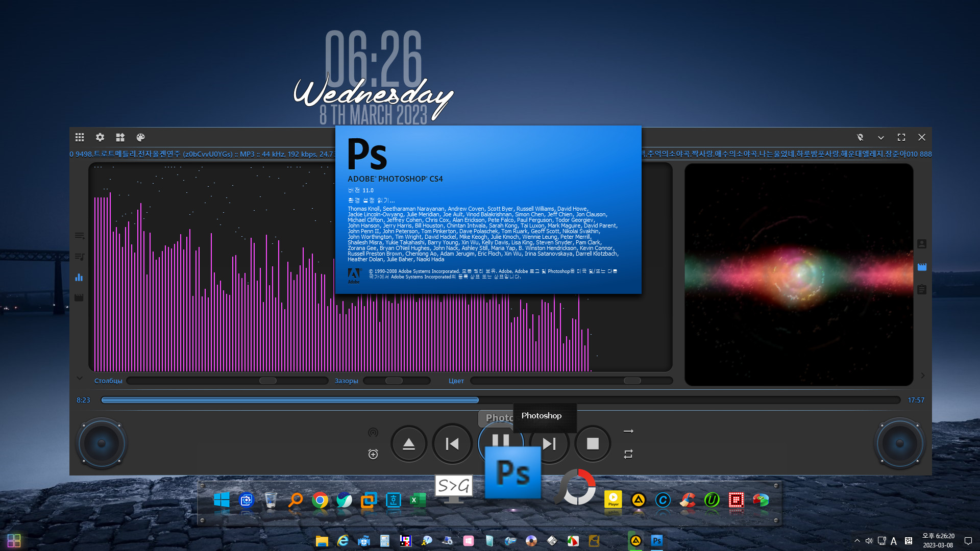Go to previous track

point(452,444)
